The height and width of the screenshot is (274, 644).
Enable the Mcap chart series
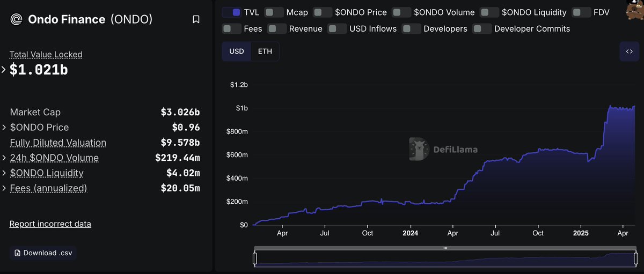(274, 12)
